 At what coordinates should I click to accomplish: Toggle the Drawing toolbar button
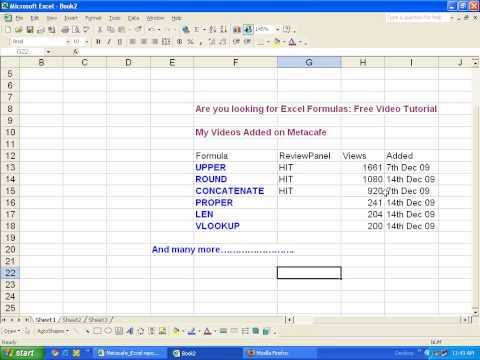tap(248, 30)
